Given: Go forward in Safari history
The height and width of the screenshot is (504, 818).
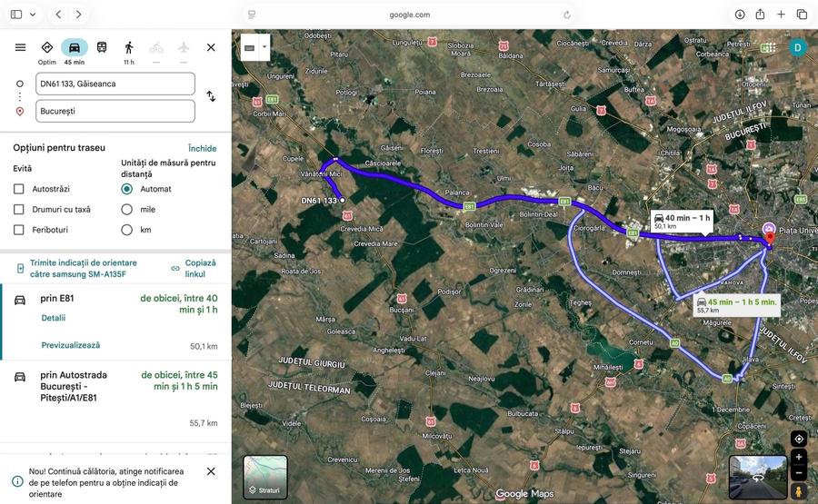Looking at the screenshot, I should coord(79,15).
